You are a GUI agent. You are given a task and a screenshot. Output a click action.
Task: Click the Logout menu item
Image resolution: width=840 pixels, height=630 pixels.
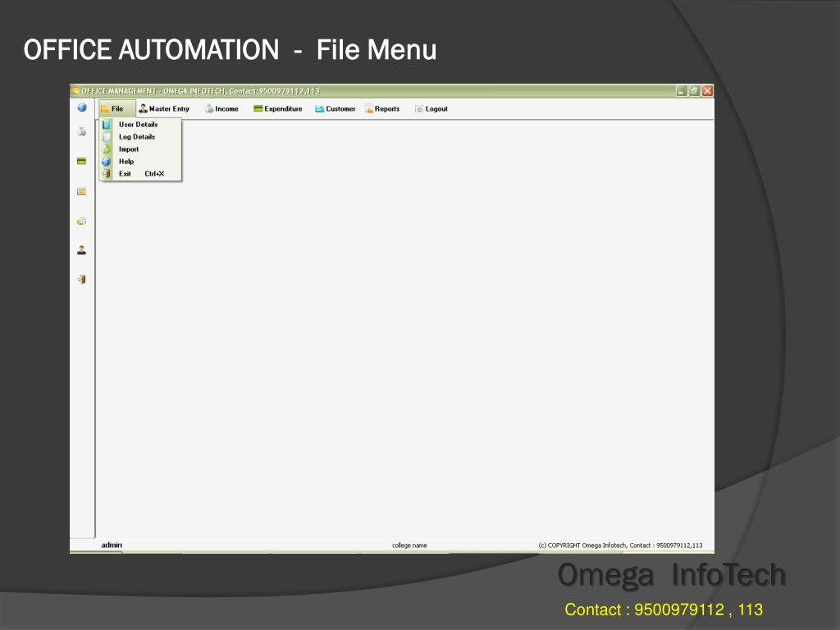431,109
